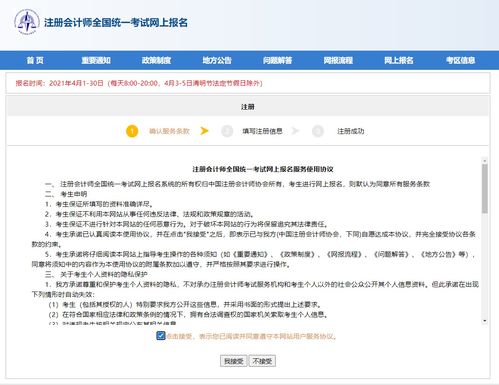499x385 pixels.
Task: Open 网上报名 in the navigation bar
Action: coord(399,60)
